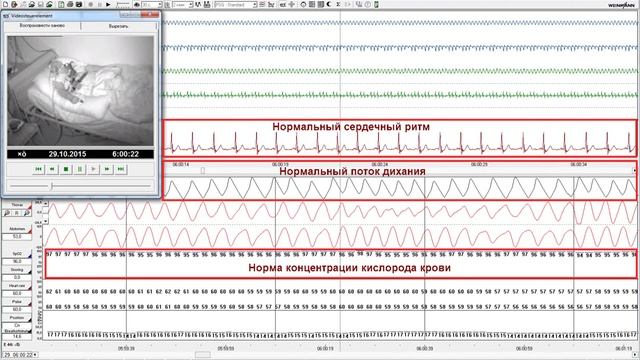
Task: Click the new document icon in the toolbar
Action: tap(5, 4)
